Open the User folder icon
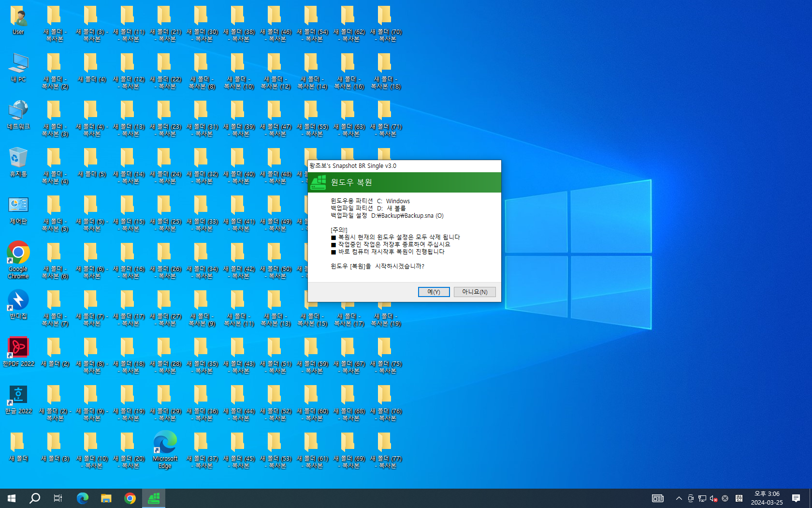 [x=18, y=21]
